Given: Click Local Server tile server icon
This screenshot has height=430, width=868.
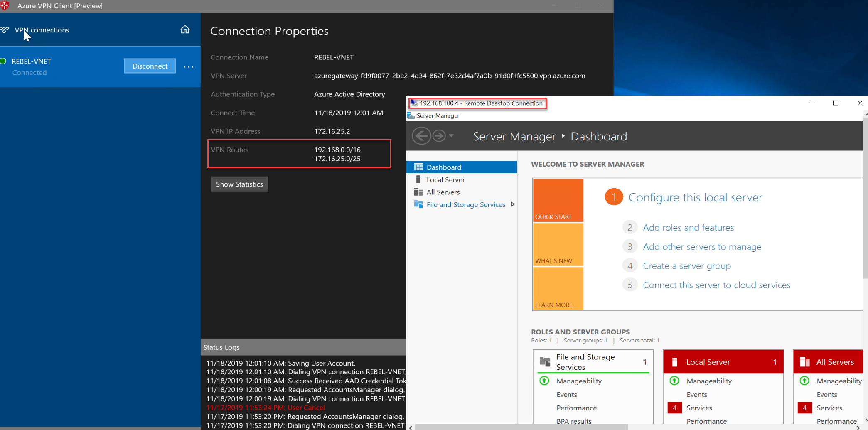Looking at the screenshot, I should (675, 362).
